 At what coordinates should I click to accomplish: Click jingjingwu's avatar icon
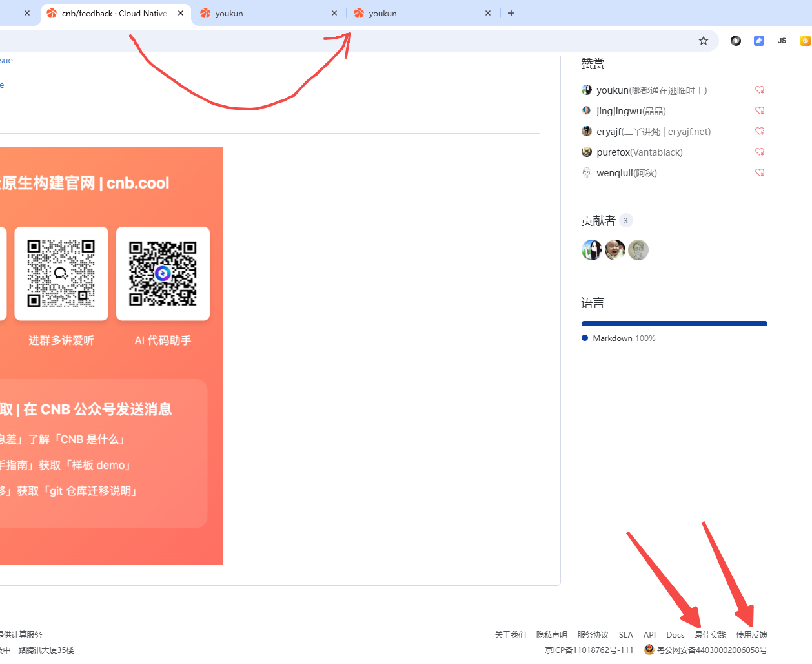point(587,110)
